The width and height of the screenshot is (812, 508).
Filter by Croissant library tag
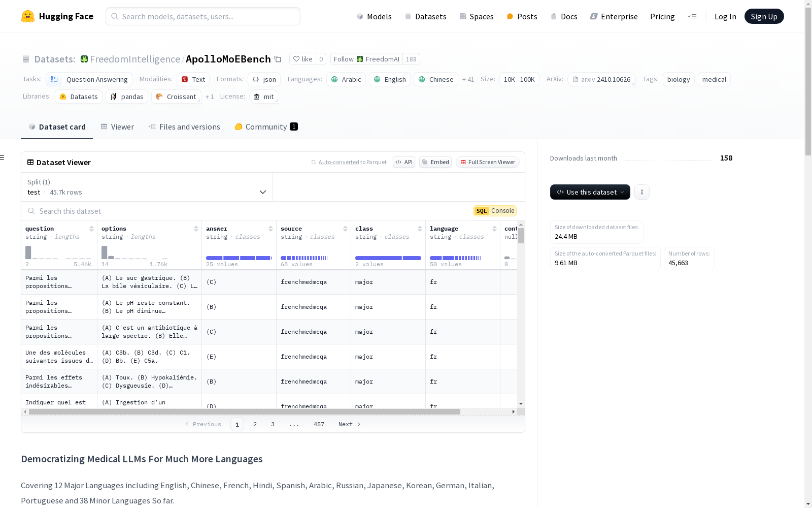(x=176, y=97)
